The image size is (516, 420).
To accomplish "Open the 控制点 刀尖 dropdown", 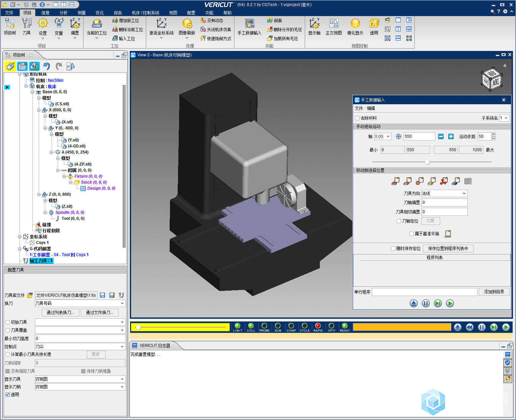I will [x=80, y=347].
